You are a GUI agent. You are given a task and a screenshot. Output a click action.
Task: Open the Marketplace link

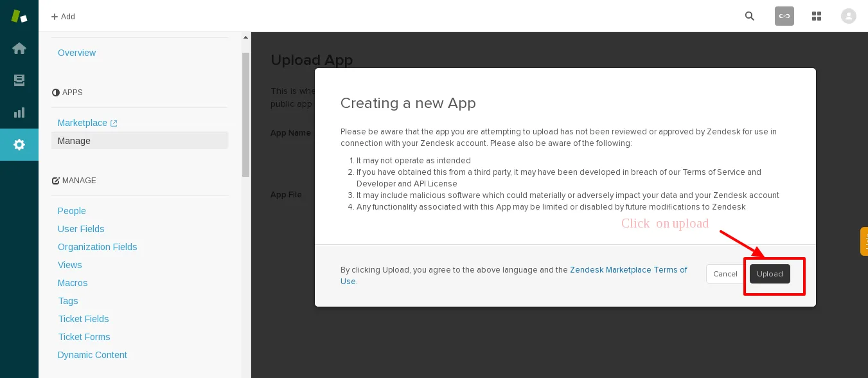[87, 123]
